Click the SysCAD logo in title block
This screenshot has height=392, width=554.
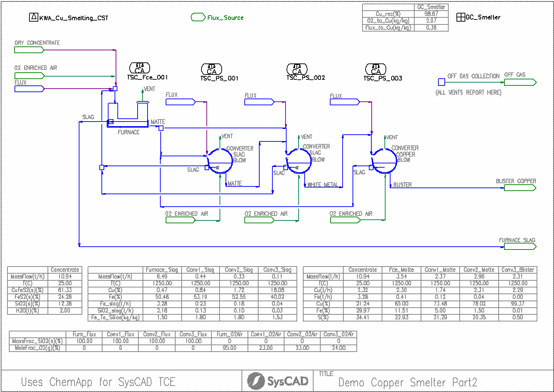tap(278, 381)
